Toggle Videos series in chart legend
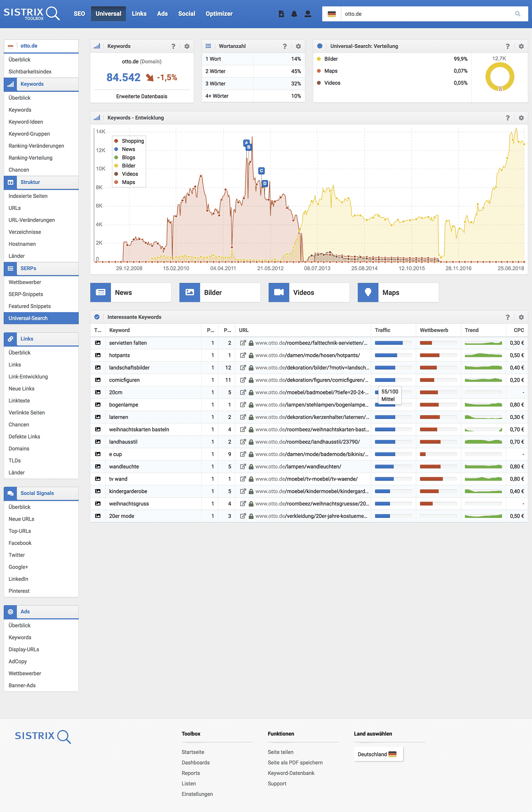532x812 pixels. (x=126, y=174)
